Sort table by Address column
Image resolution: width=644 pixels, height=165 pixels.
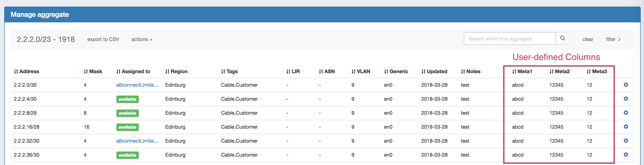(x=27, y=71)
